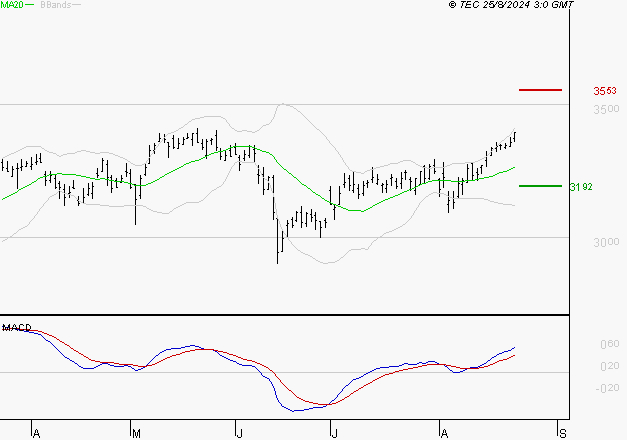Click the MACD panel label
Screen dimensions: 627x440
coord(17,328)
